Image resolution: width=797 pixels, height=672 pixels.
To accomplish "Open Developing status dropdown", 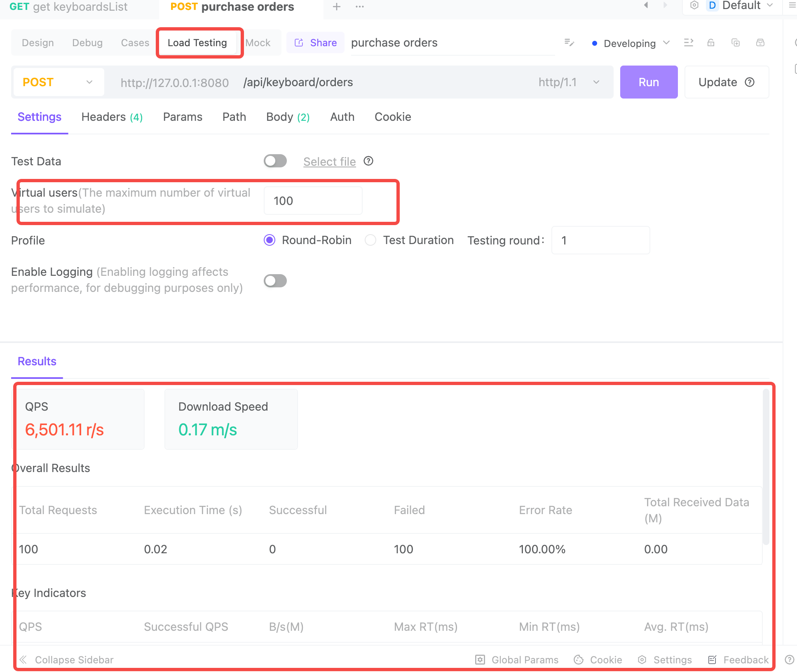I will (x=631, y=43).
